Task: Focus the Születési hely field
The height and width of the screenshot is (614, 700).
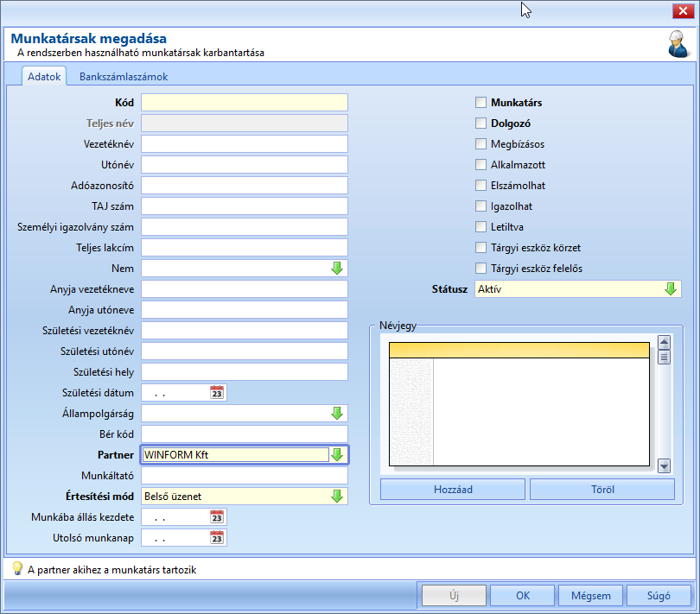Action: tap(245, 371)
